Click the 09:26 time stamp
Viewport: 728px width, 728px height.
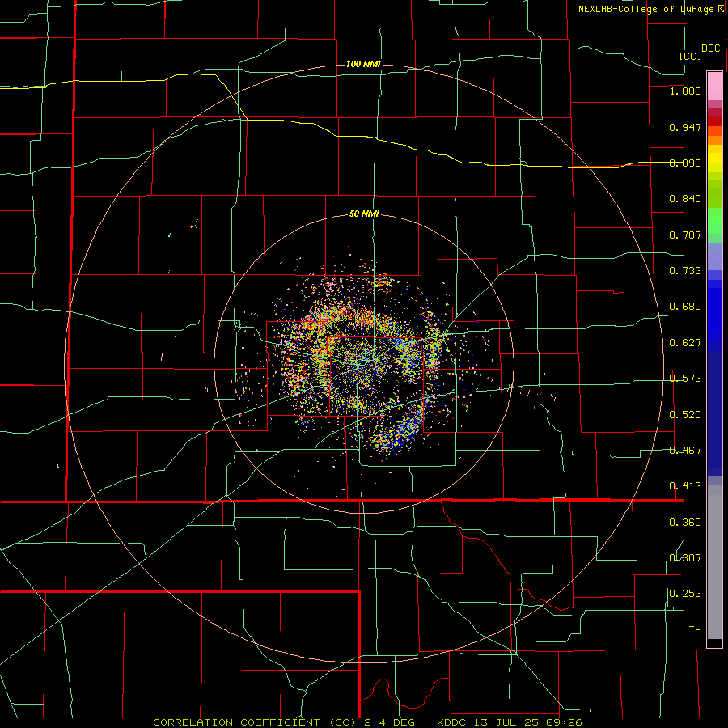[565, 722]
